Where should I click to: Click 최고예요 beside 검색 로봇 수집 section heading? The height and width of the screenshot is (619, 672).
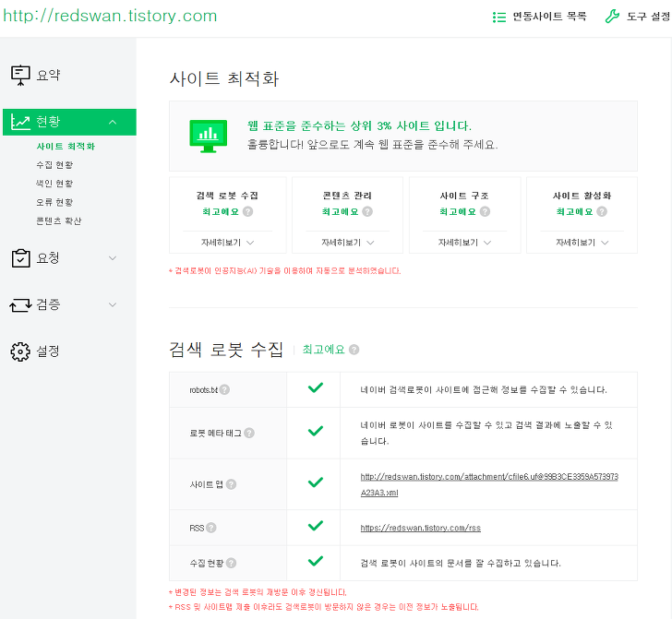click(x=324, y=350)
